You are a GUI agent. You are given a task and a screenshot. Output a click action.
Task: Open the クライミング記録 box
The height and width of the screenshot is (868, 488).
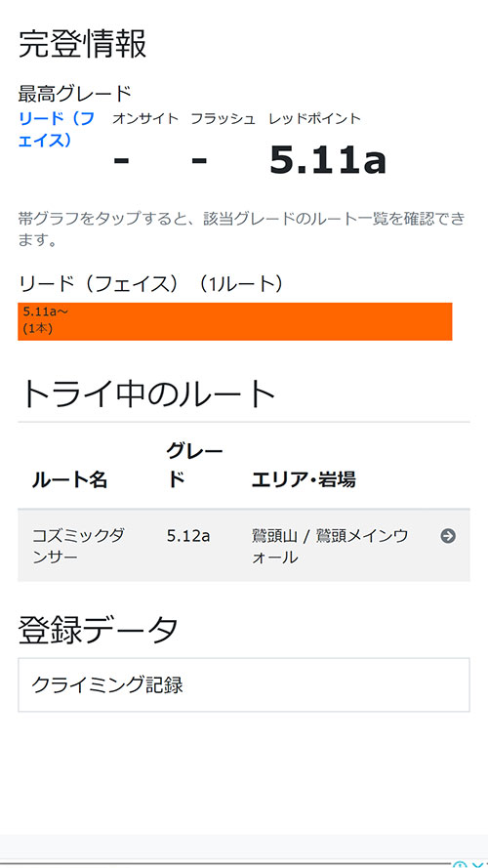click(243, 684)
